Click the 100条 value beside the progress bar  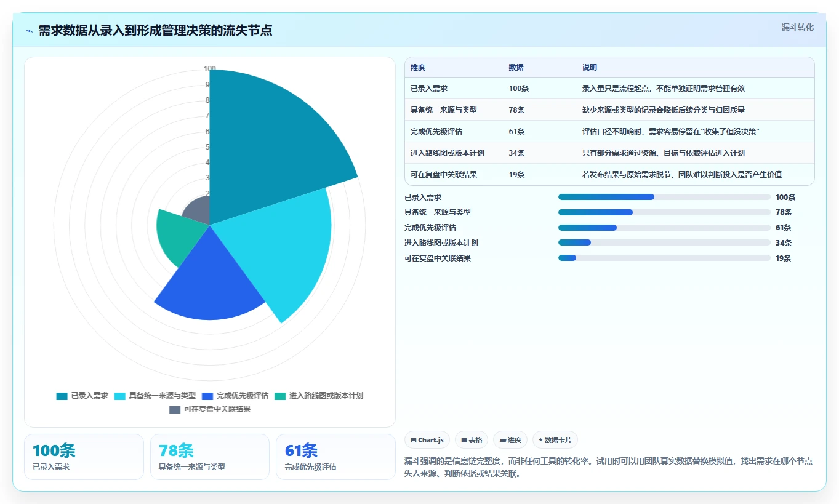(x=785, y=198)
